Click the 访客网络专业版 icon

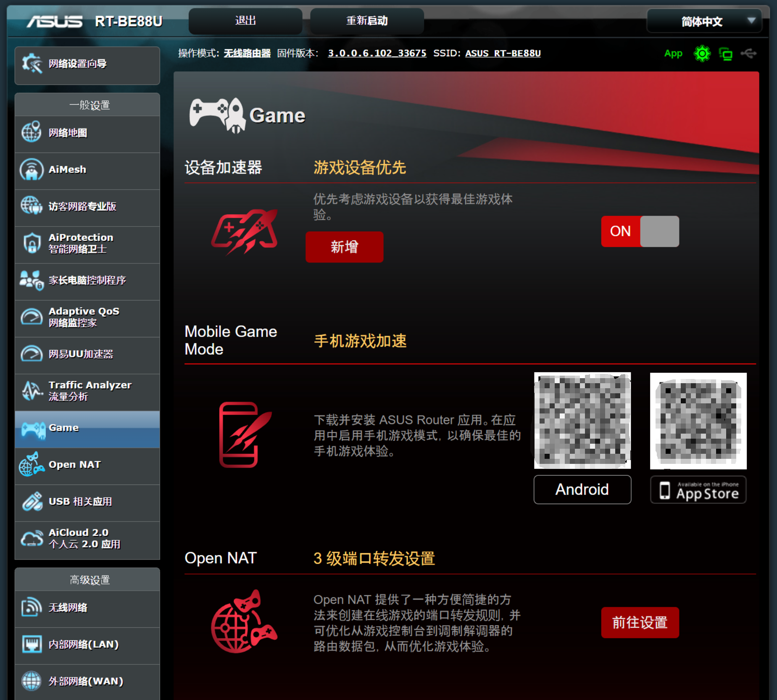(32, 206)
